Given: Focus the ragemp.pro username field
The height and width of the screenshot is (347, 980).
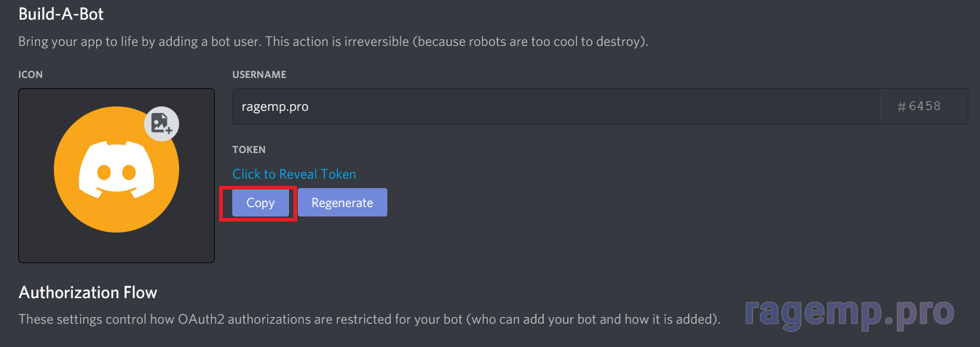Looking at the screenshot, I should click(x=557, y=106).
